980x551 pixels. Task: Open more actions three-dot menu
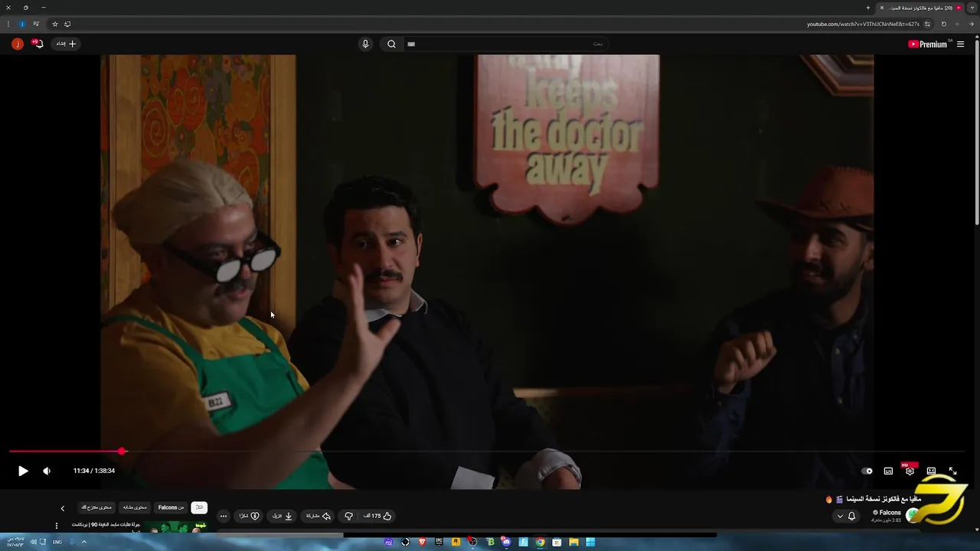223,516
